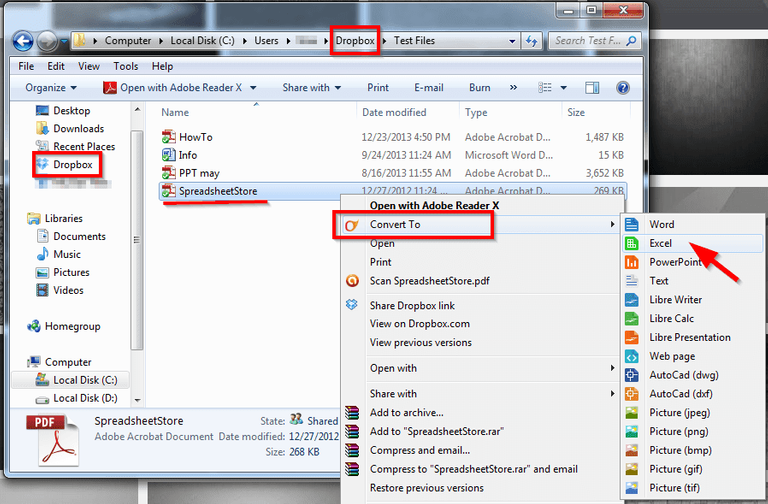Select Convert To in the context menu
This screenshot has width=768, height=504.
pyautogui.click(x=480, y=224)
